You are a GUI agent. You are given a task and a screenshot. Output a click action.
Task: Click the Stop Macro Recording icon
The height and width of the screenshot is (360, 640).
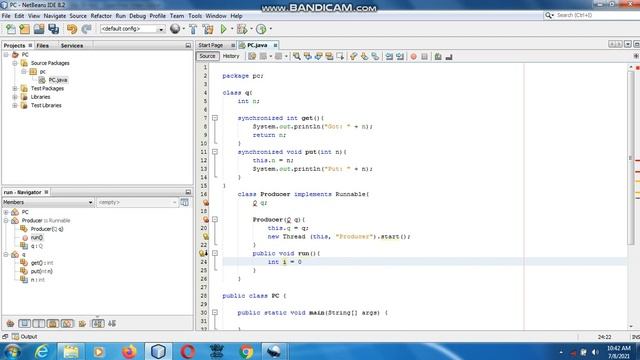(424, 56)
